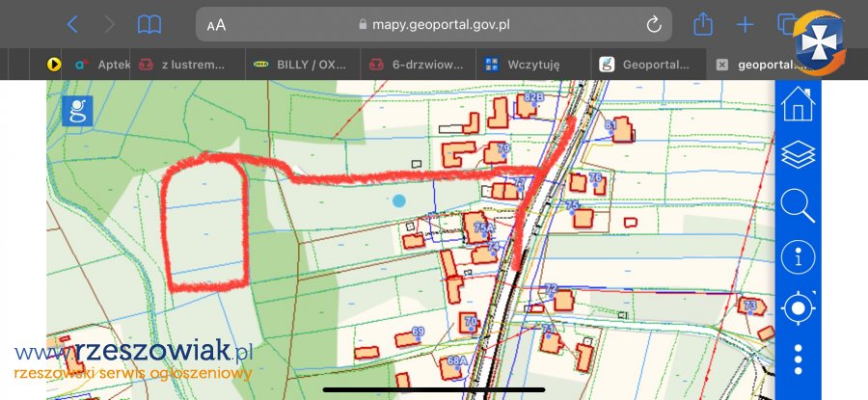
Task: Select the info identify tool
Action: pyautogui.click(x=799, y=257)
